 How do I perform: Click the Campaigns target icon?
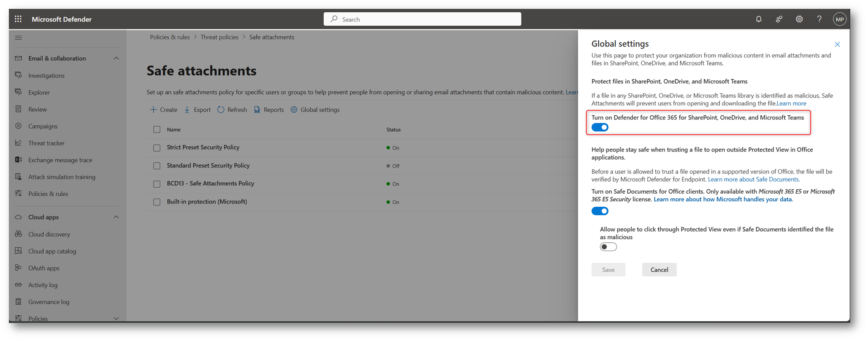[x=18, y=126]
